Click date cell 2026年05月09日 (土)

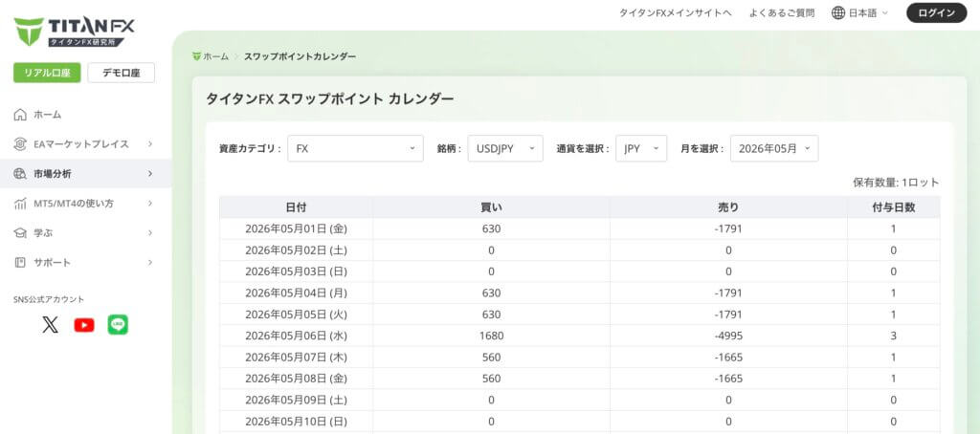pyautogui.click(x=296, y=400)
